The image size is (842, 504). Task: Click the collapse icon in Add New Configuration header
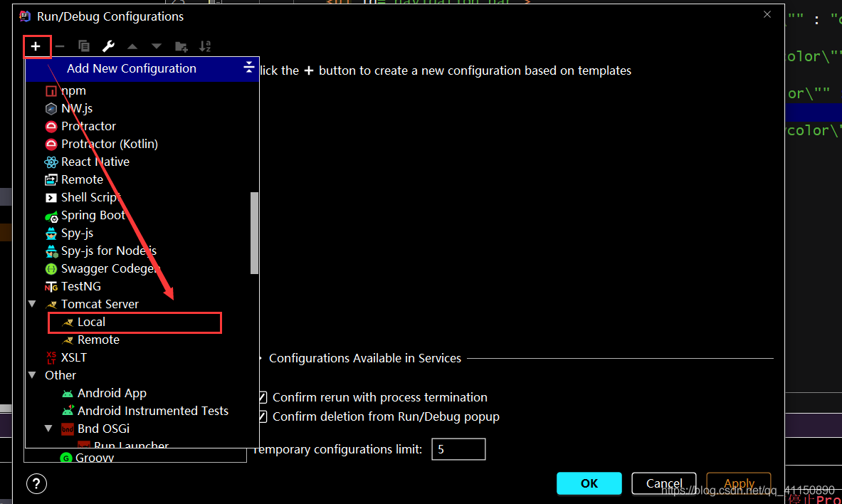pyautogui.click(x=248, y=68)
